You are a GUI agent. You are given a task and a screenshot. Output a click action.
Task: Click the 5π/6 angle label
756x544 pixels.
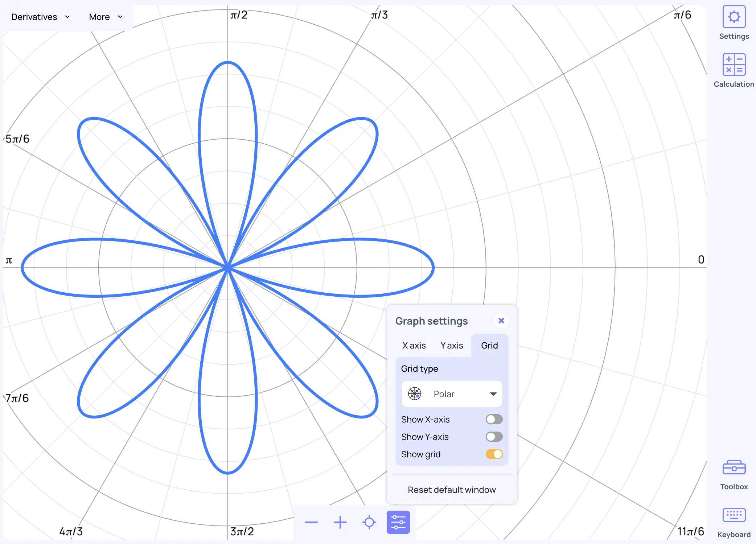[x=17, y=139]
